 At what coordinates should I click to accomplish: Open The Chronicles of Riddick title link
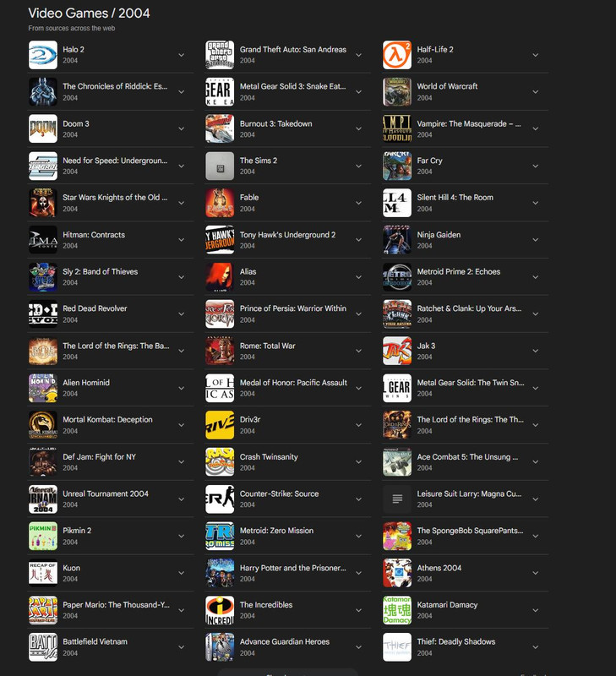115,86
